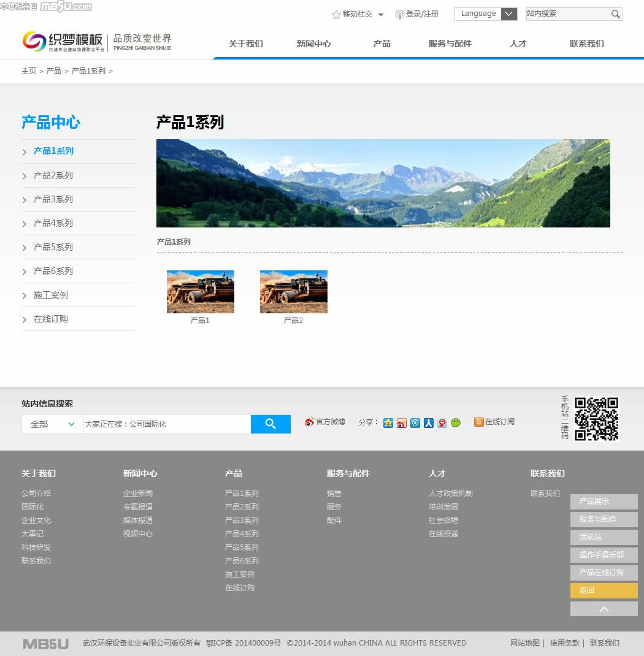The height and width of the screenshot is (656, 644).
Task: Open 服务与配件 in the main navigation
Action: tap(450, 44)
